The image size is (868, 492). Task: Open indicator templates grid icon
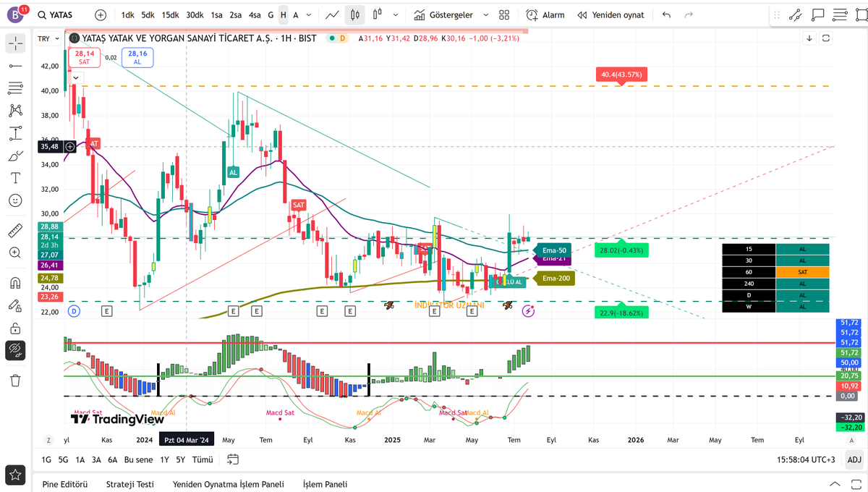click(504, 14)
